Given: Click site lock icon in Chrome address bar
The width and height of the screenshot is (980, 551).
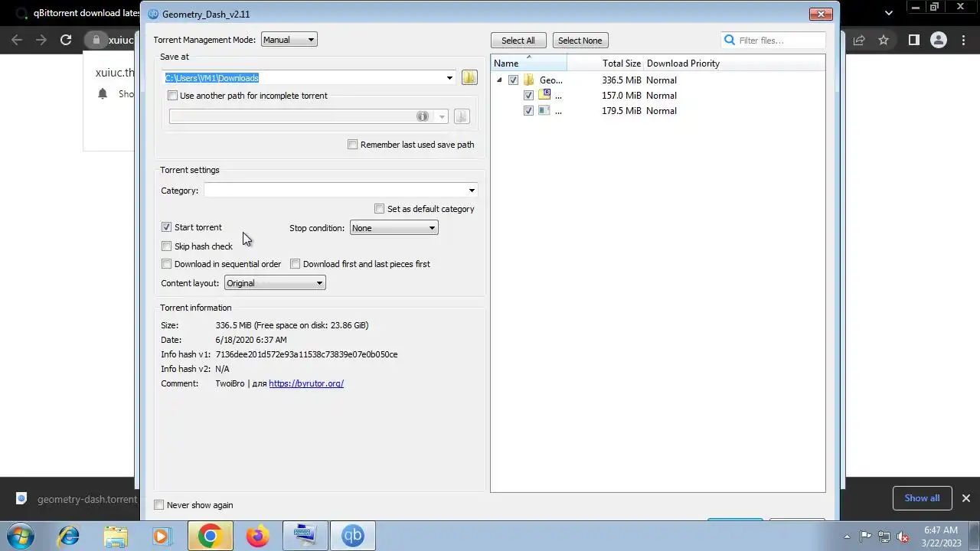Looking at the screenshot, I should click(96, 40).
